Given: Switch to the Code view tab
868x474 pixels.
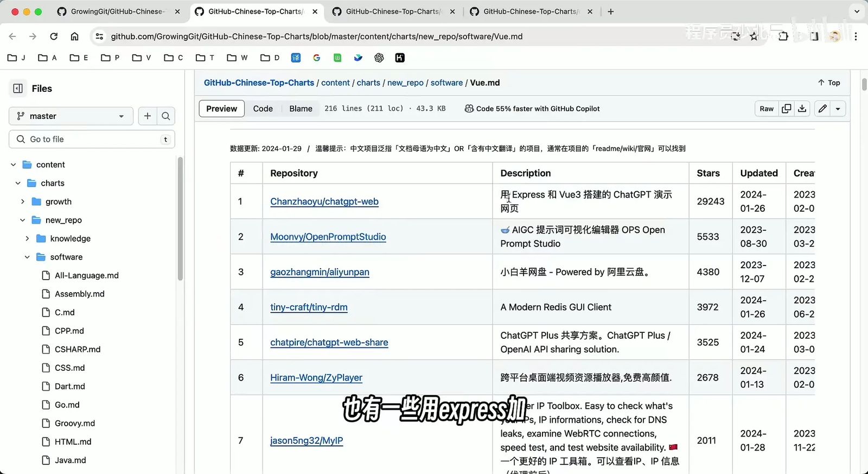Looking at the screenshot, I should pyautogui.click(x=263, y=109).
